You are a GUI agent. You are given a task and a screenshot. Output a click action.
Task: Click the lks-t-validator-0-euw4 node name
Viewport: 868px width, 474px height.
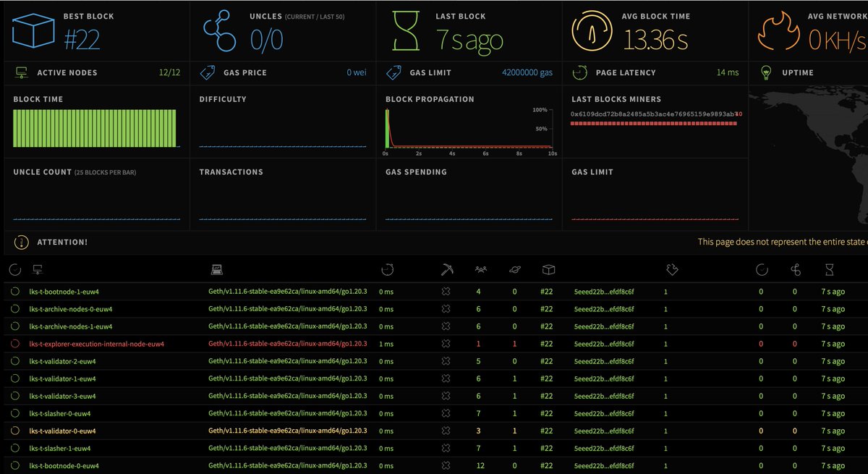[x=62, y=431]
